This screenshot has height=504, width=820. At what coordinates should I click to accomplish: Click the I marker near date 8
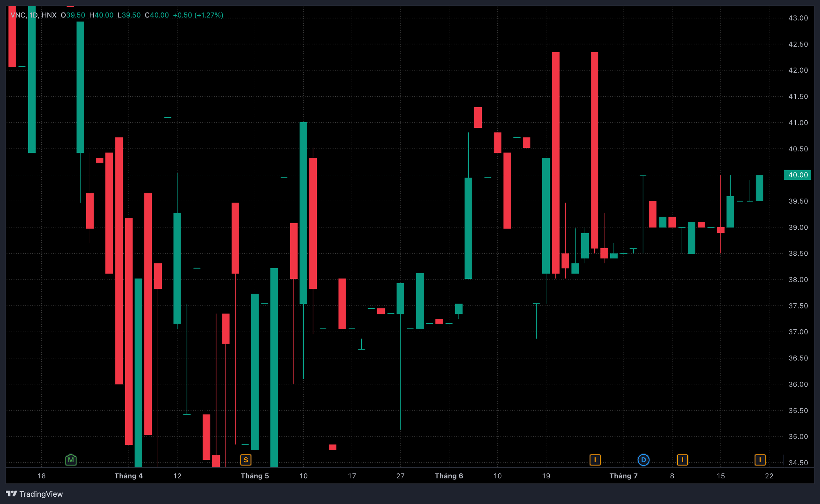(682, 460)
